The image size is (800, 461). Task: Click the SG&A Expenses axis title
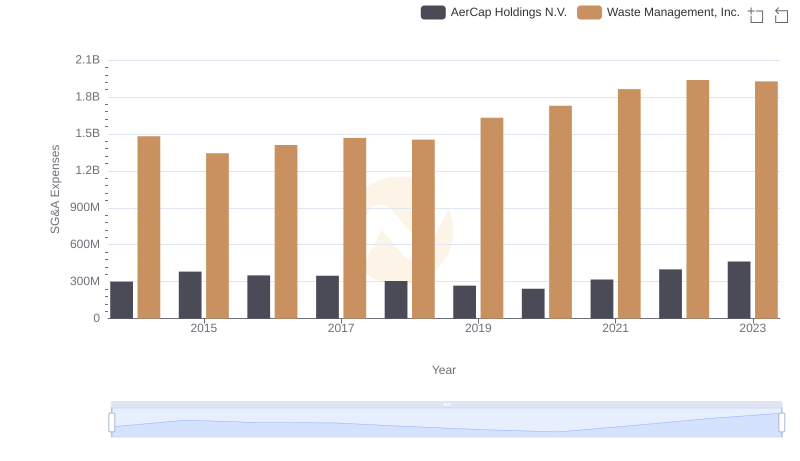tap(55, 189)
